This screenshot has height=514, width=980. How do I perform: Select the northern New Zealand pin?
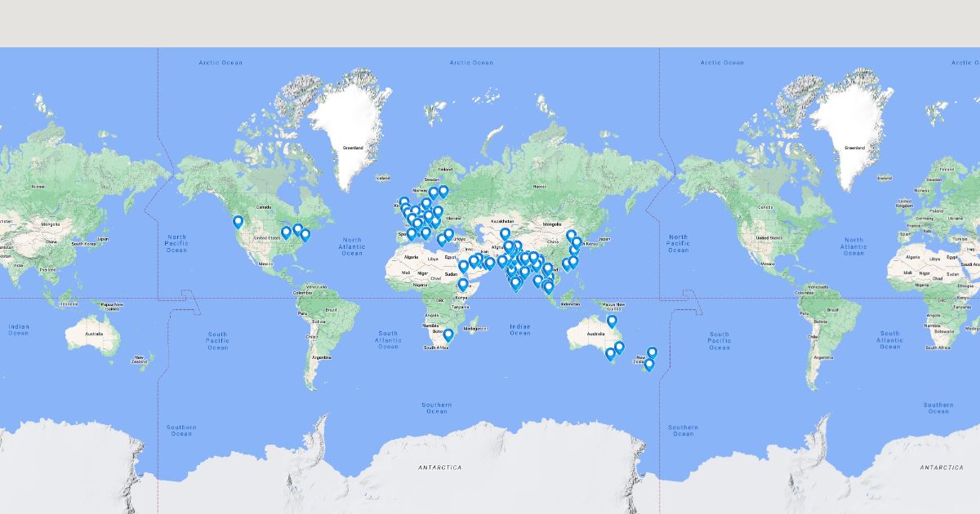tap(653, 352)
